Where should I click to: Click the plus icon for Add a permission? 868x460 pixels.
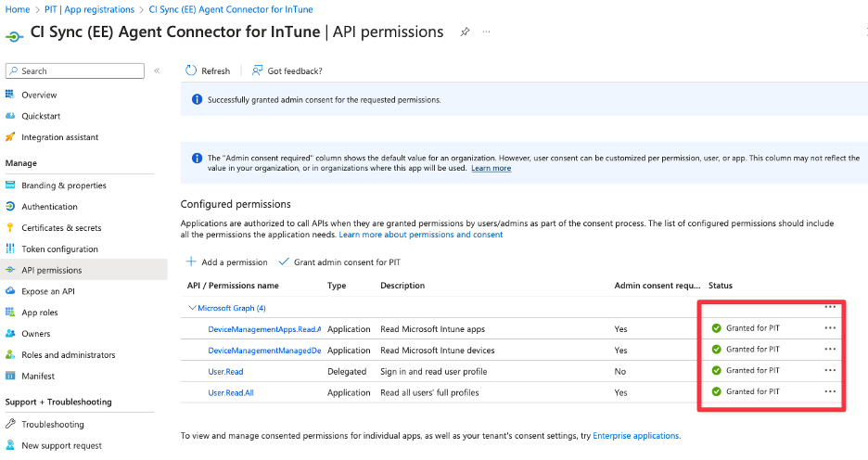pyautogui.click(x=191, y=262)
